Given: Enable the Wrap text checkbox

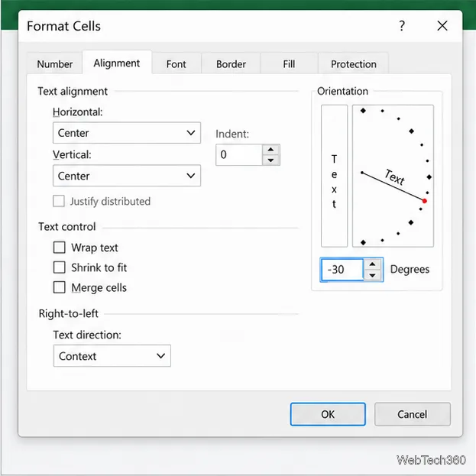Looking at the screenshot, I should pos(59,248).
